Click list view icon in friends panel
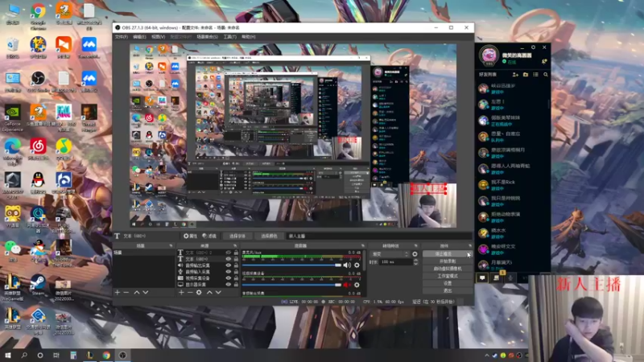 tap(535, 74)
